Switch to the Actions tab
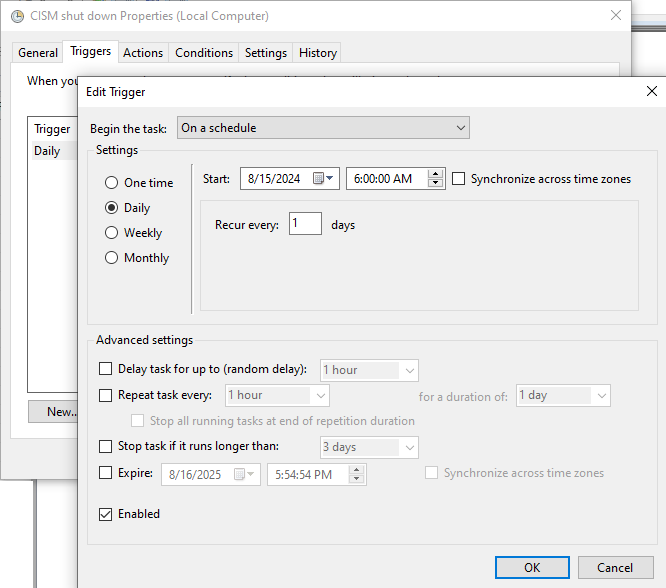 (x=143, y=53)
